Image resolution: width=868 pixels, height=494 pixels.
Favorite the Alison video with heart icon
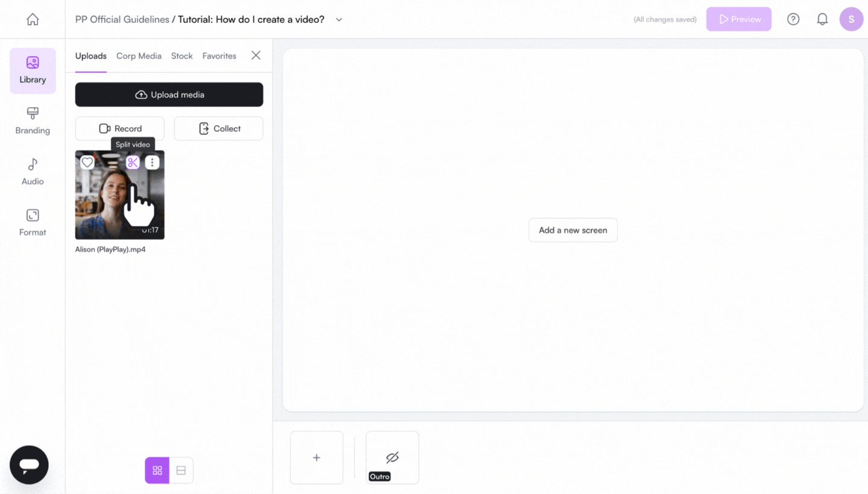87,162
